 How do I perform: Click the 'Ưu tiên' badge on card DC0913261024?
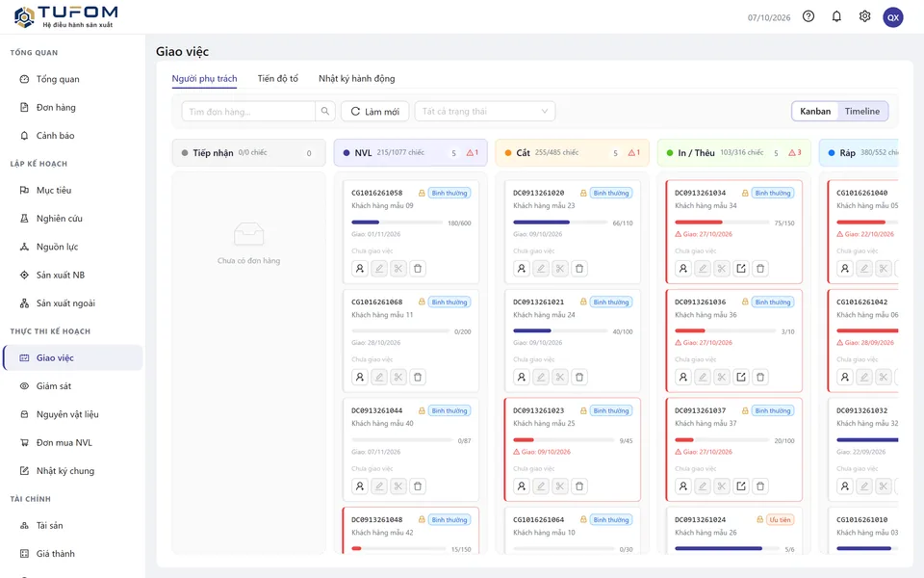pos(780,519)
